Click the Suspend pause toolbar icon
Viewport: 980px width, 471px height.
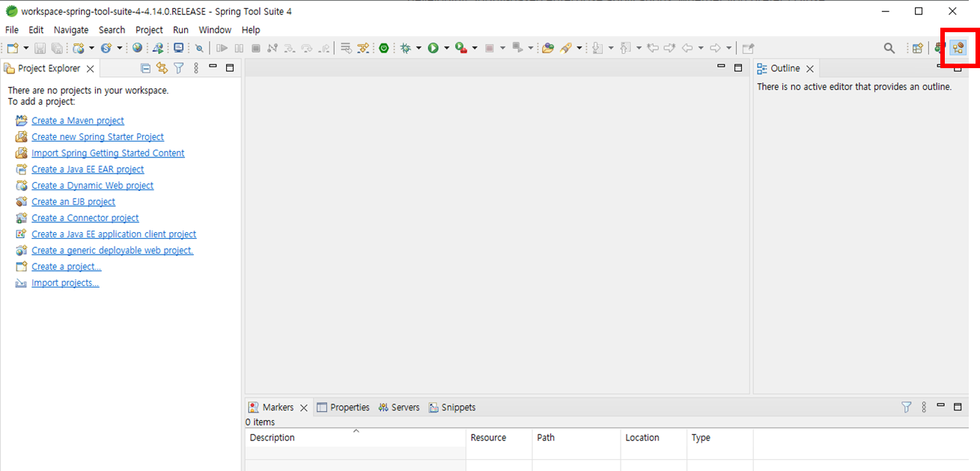tap(239, 48)
